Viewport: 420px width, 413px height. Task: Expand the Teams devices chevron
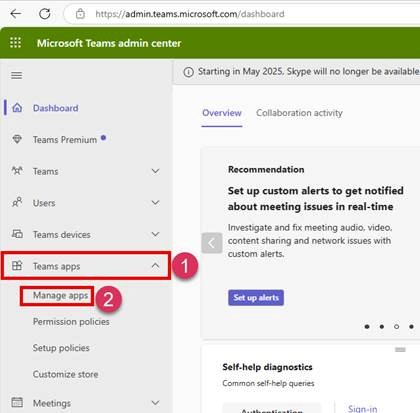coord(155,234)
